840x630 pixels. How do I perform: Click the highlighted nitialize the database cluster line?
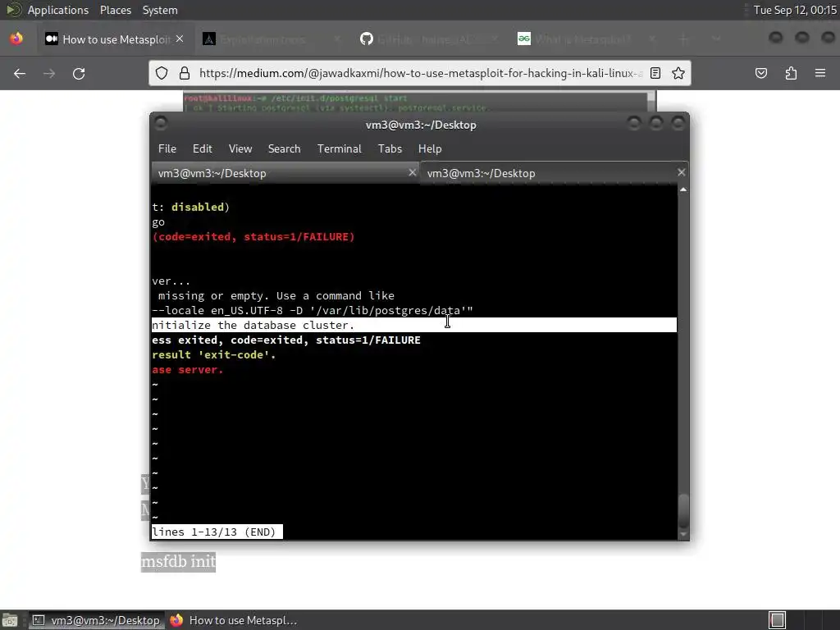click(414, 325)
